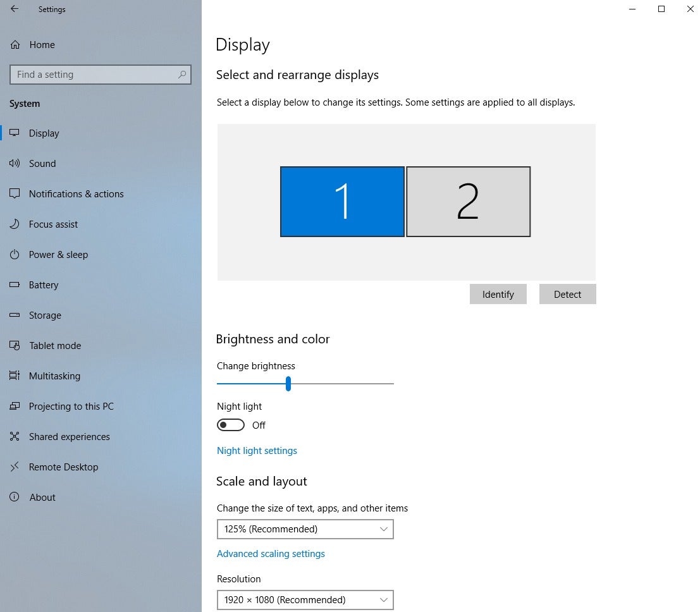Open the Focus assist page
The width and height of the screenshot is (700, 612).
coord(53,224)
